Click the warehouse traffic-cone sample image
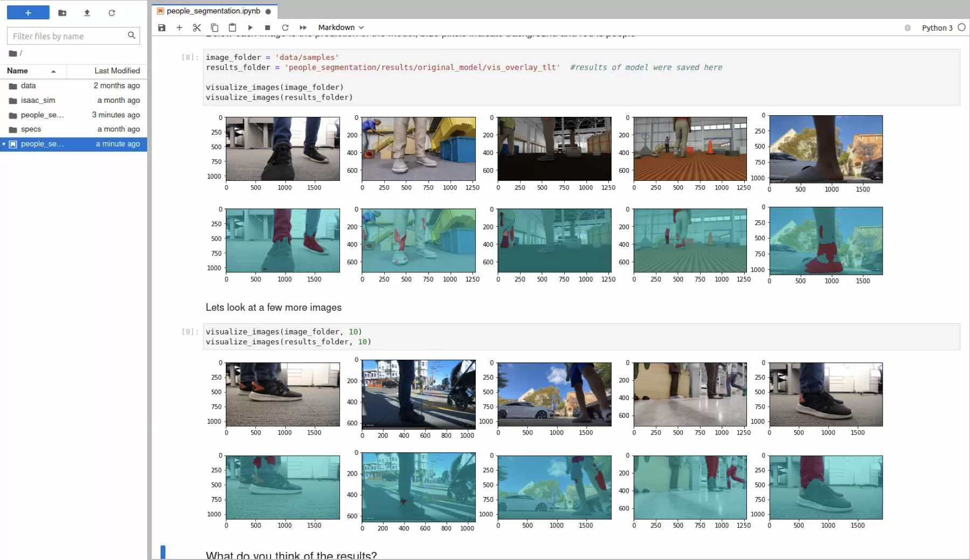 pos(690,149)
